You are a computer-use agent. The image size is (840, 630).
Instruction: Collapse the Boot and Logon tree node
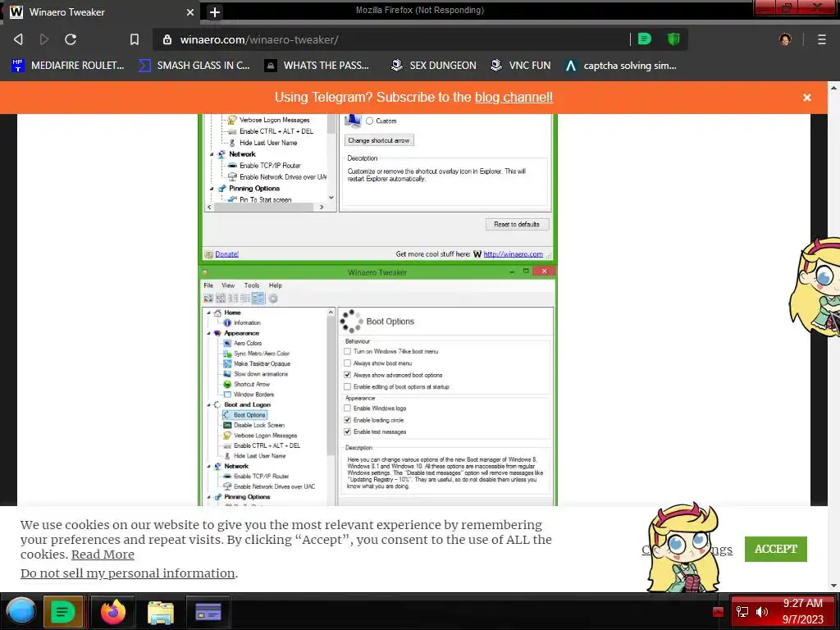pos(208,405)
